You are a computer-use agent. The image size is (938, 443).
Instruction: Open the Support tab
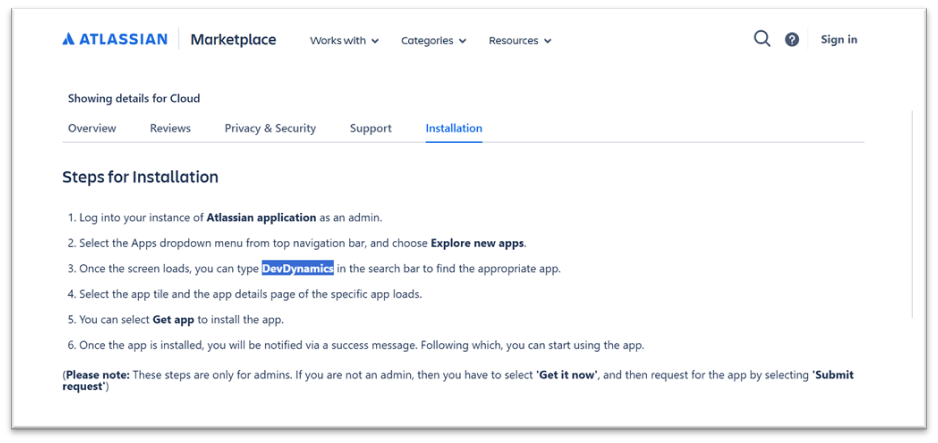pyautogui.click(x=371, y=129)
